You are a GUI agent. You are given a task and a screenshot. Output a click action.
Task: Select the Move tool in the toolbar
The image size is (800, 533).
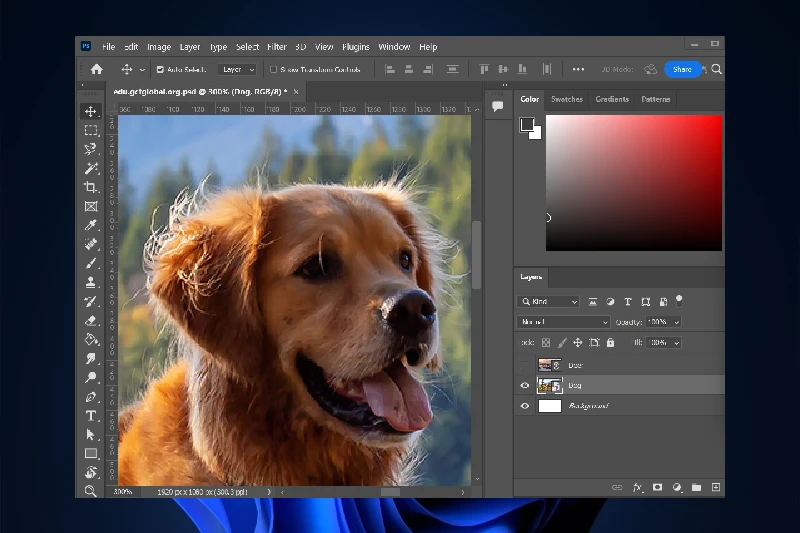[91, 111]
